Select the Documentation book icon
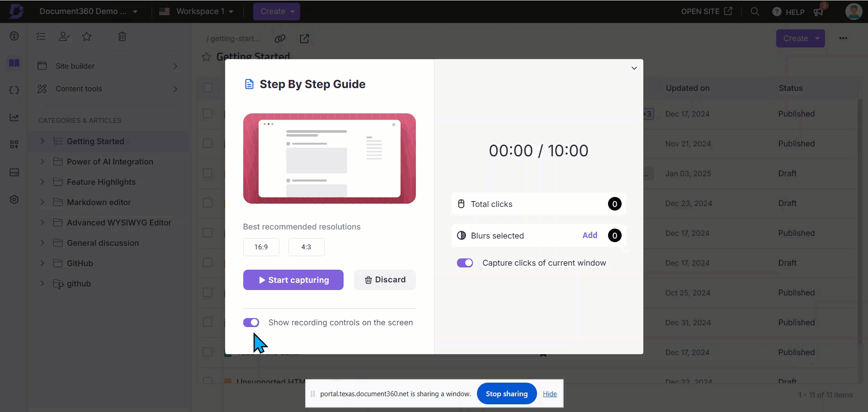 click(x=14, y=63)
